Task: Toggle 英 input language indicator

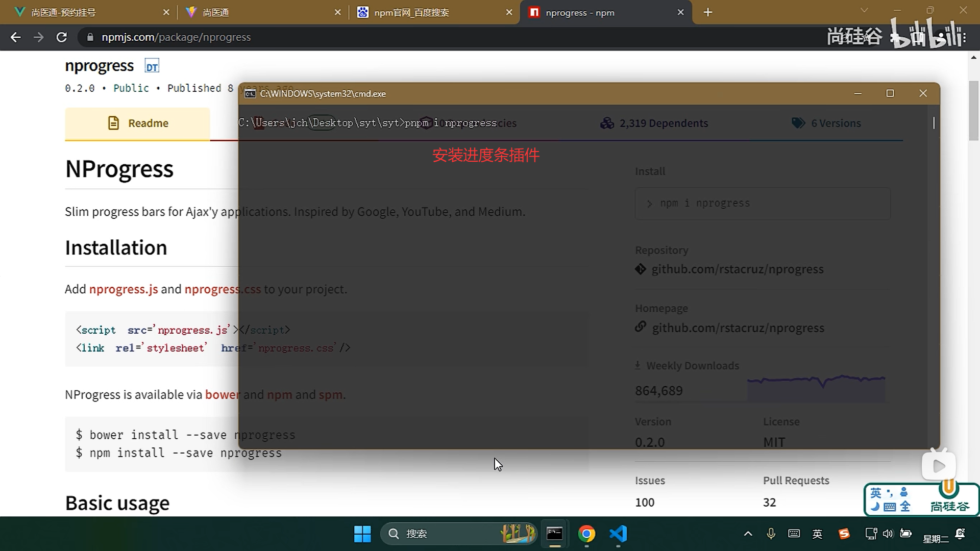Action: (x=817, y=534)
